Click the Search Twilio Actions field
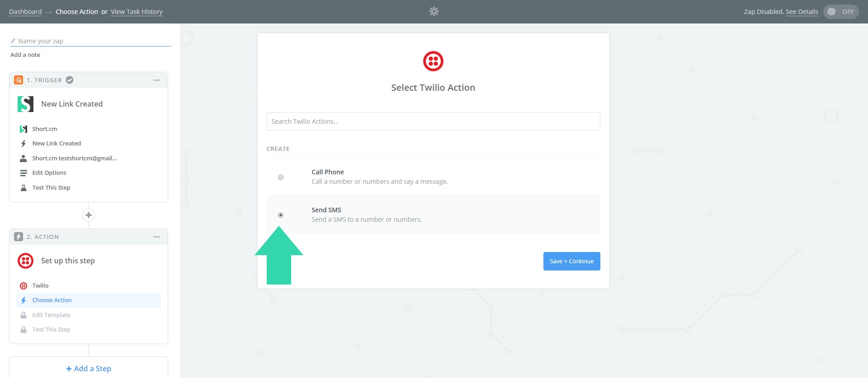The image size is (868, 378). 433,121
